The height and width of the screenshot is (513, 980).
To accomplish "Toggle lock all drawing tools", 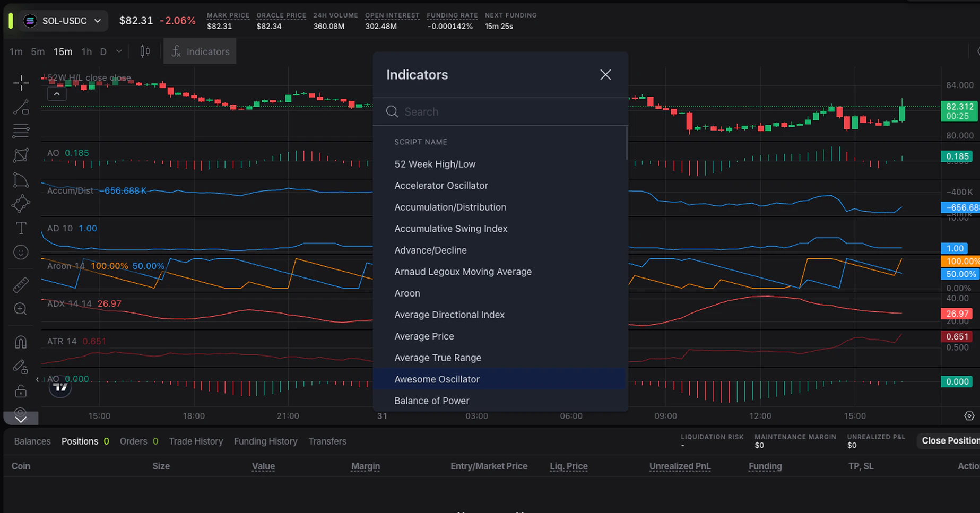I will coord(21,391).
